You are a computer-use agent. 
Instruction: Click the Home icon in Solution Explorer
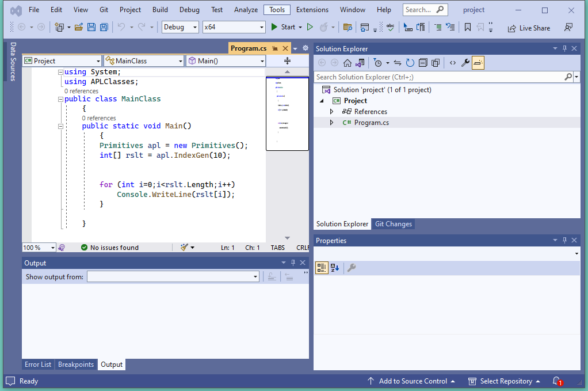coord(347,63)
